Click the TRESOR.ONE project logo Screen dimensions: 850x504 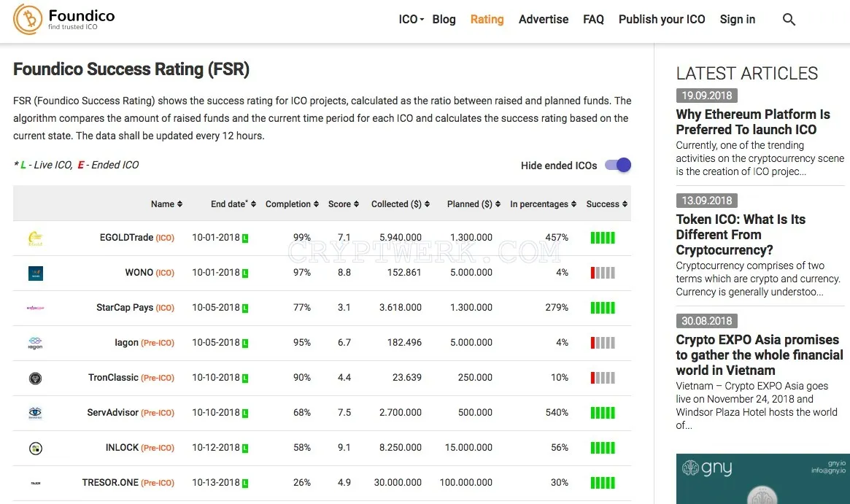[x=35, y=483]
